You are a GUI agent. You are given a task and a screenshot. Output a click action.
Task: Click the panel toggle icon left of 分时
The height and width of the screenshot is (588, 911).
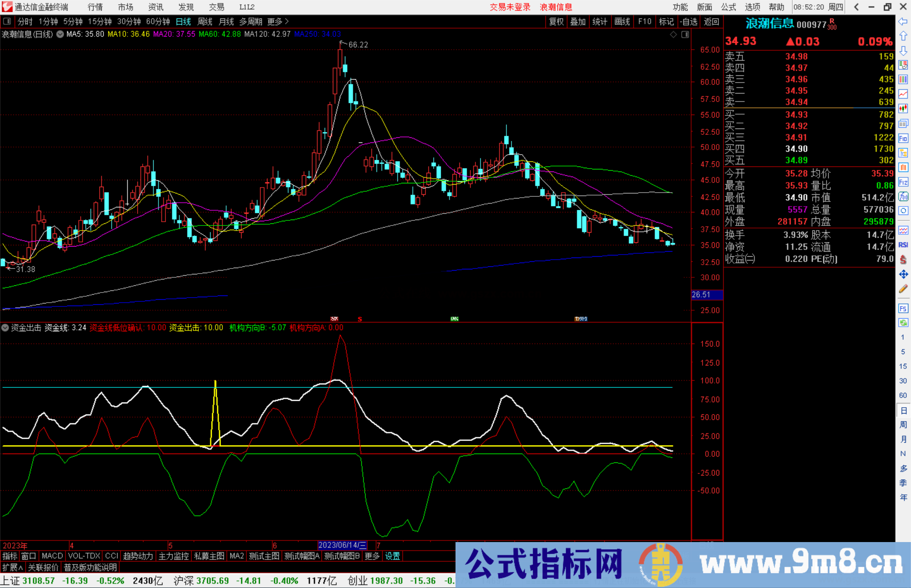click(x=7, y=21)
